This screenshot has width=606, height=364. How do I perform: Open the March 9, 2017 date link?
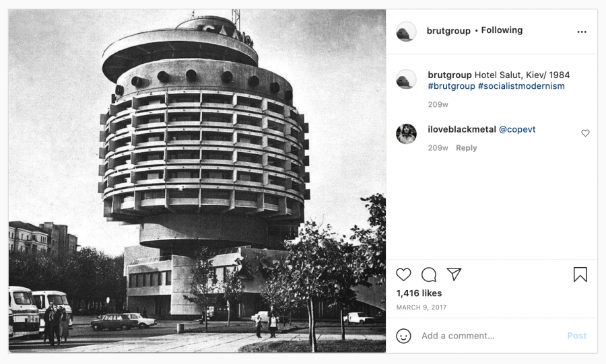click(x=422, y=307)
